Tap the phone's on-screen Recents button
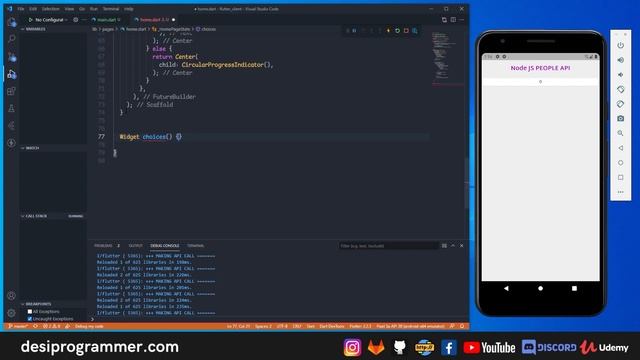The image size is (640, 360). coord(574,288)
